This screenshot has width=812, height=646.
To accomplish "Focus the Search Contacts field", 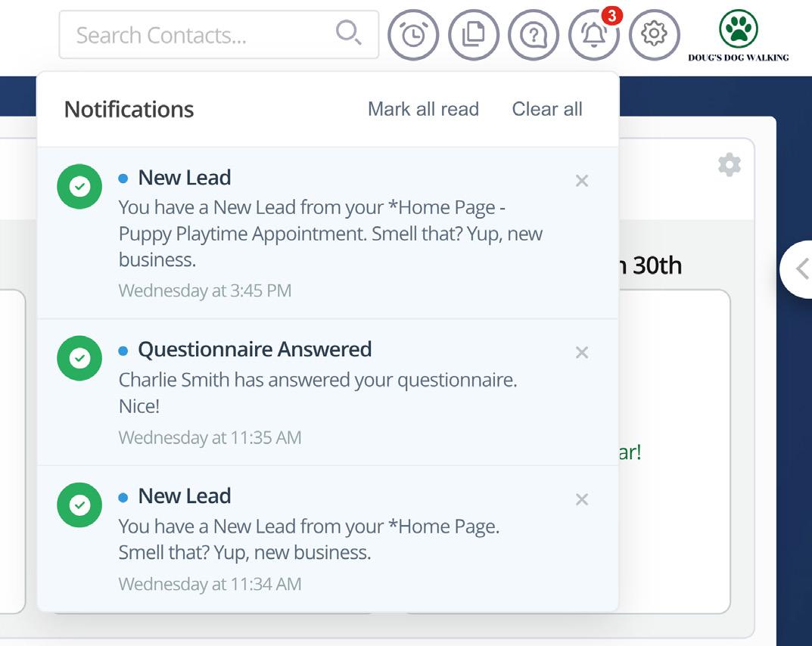I will click(219, 35).
